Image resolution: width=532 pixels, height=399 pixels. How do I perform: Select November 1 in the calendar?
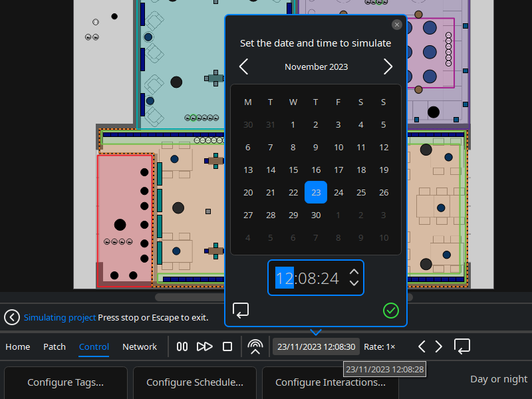pyautogui.click(x=293, y=125)
